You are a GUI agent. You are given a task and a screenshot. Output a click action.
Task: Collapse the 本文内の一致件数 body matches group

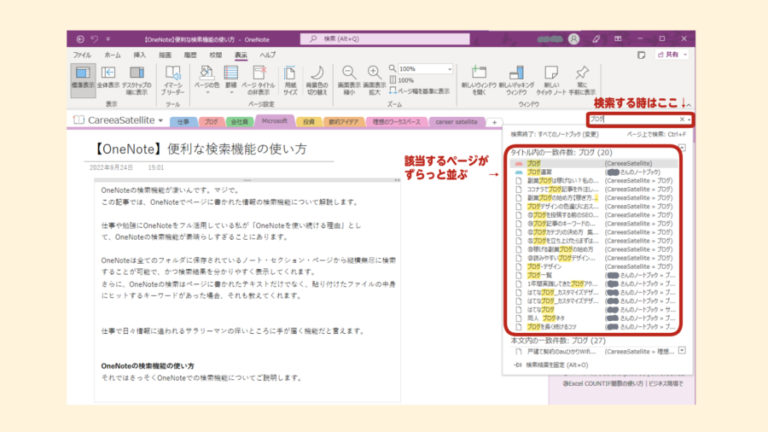682,351
